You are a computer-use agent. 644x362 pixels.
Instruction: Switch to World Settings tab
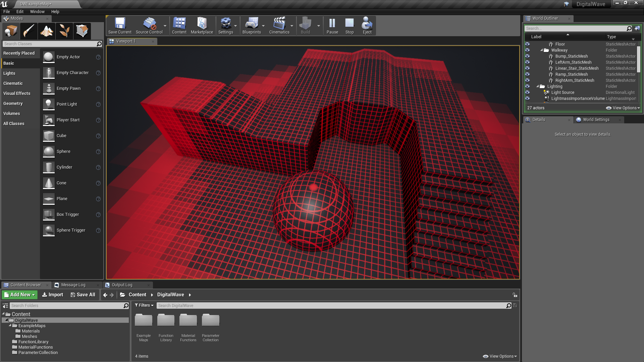[x=596, y=120]
